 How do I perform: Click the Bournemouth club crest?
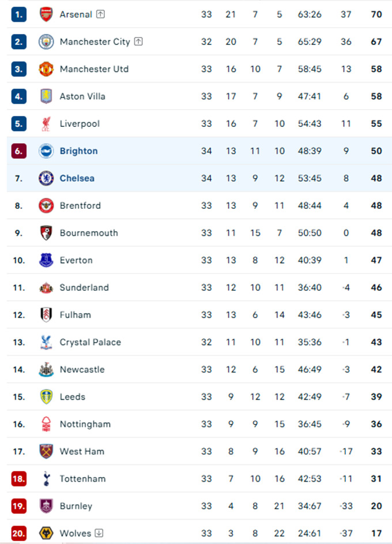coord(46,233)
